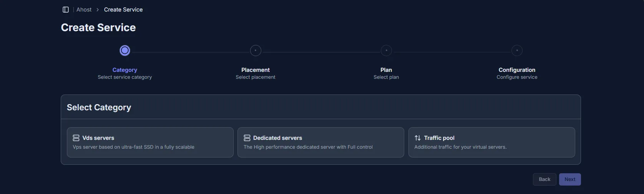Toggle the sidebar panel icon
Screen dimensions: 644x194
point(66,10)
